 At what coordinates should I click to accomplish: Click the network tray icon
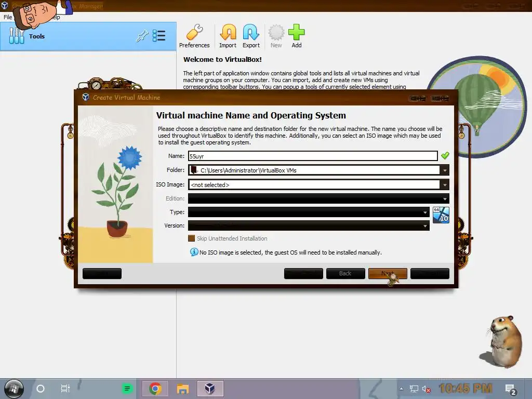pyautogui.click(x=414, y=389)
